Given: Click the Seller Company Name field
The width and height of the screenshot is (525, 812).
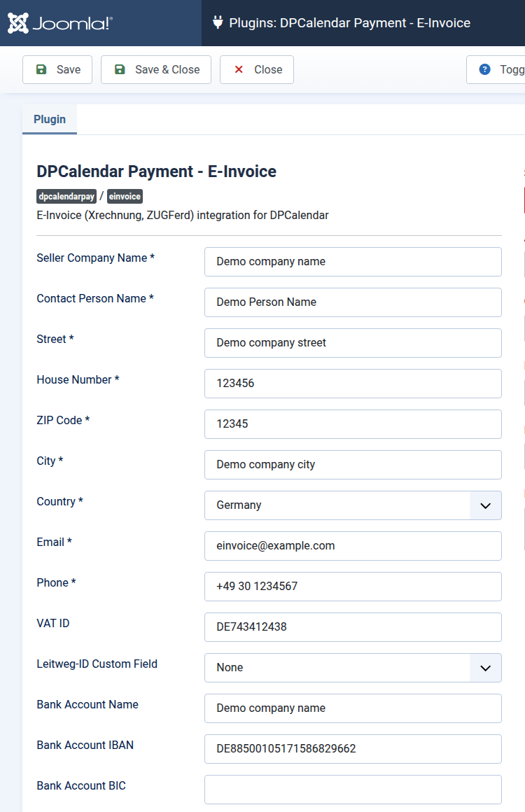Looking at the screenshot, I should click(353, 262).
